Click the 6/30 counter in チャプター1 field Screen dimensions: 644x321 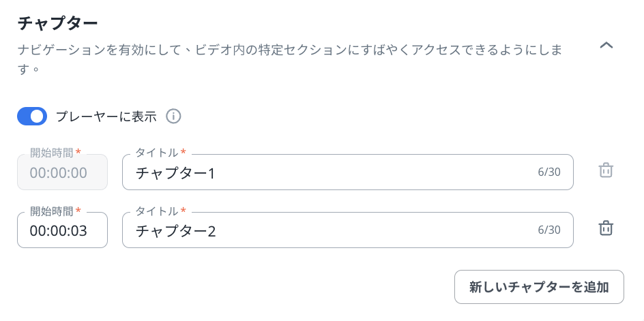pyautogui.click(x=549, y=172)
